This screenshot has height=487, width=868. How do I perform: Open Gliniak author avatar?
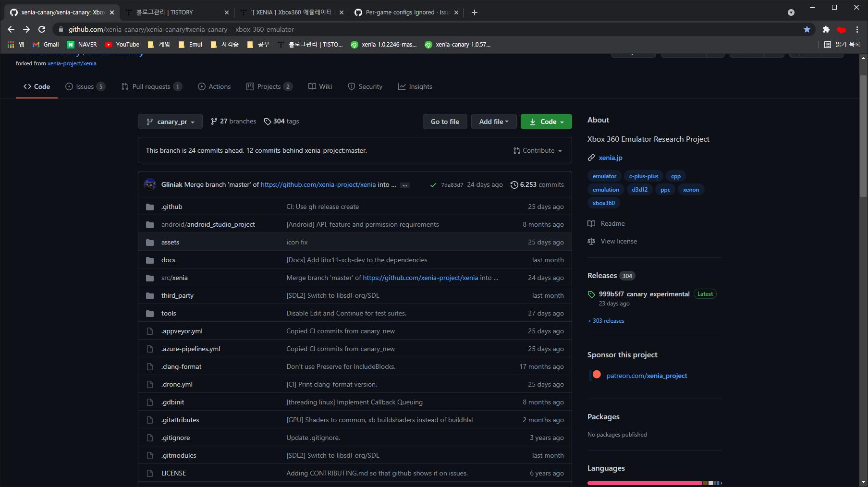tap(150, 184)
